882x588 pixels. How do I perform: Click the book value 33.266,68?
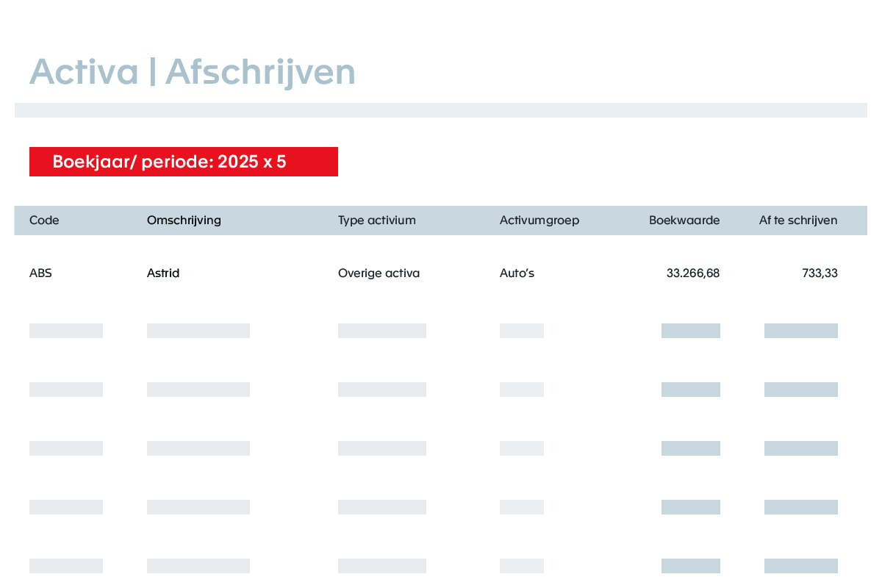coord(693,273)
